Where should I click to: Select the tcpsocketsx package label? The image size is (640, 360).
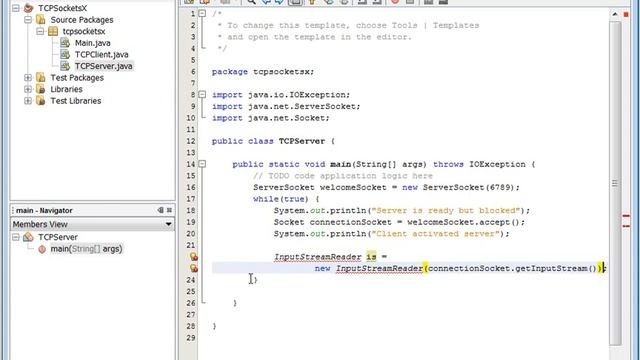click(x=84, y=31)
